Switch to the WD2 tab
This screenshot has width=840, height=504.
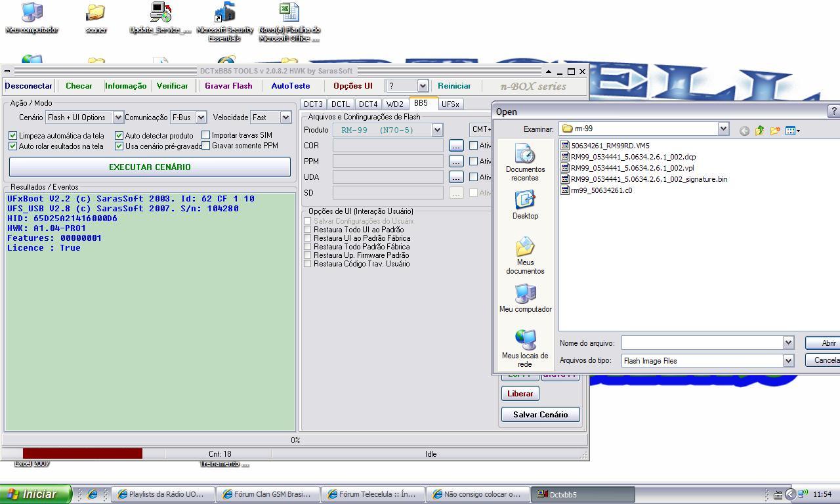click(x=395, y=104)
